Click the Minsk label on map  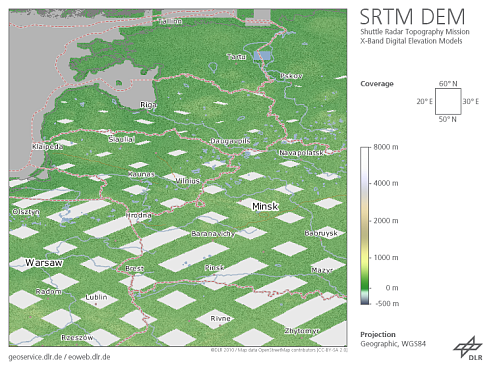(265, 207)
